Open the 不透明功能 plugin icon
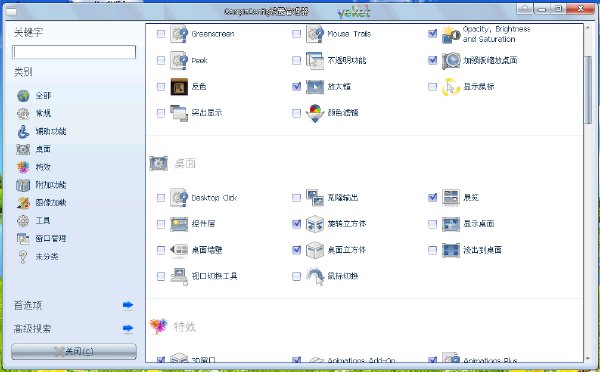Screen dimensions: 600x372 [x=315, y=60]
